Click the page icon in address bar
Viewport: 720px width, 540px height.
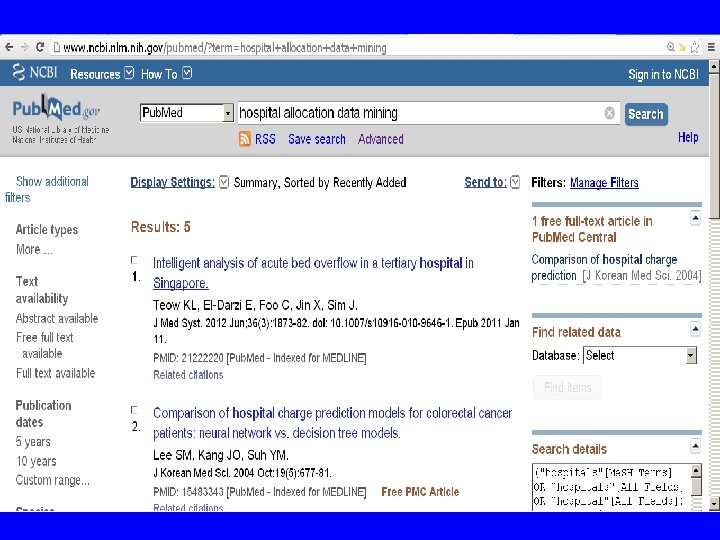[56, 47]
